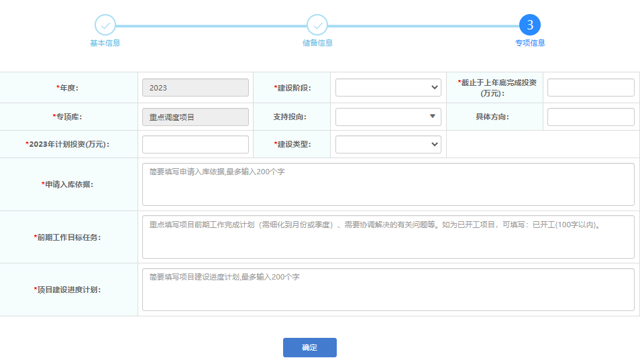Click the 专项库 field showing 重点调度项目
Screen dimensions: 640x364
[x=195, y=117]
